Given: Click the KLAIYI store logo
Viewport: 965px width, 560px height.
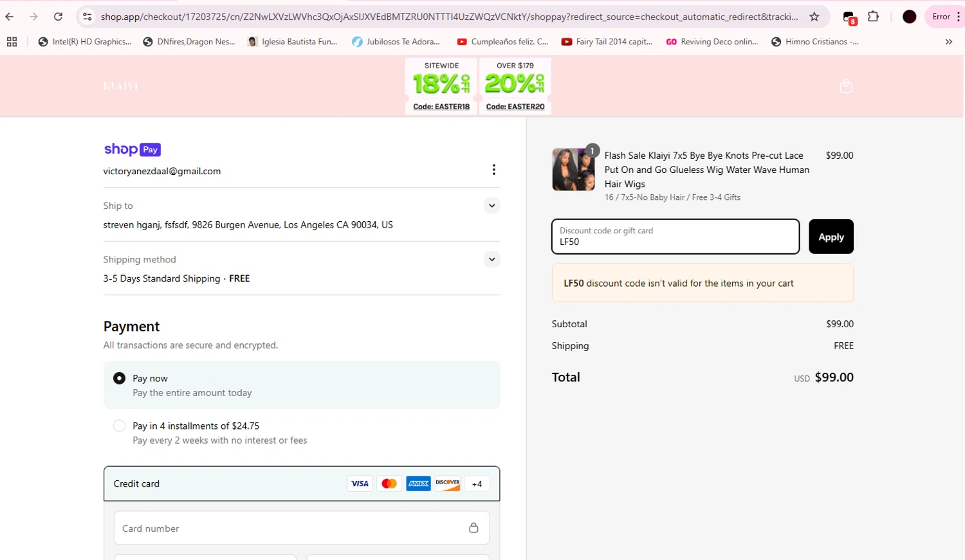Looking at the screenshot, I should [121, 86].
